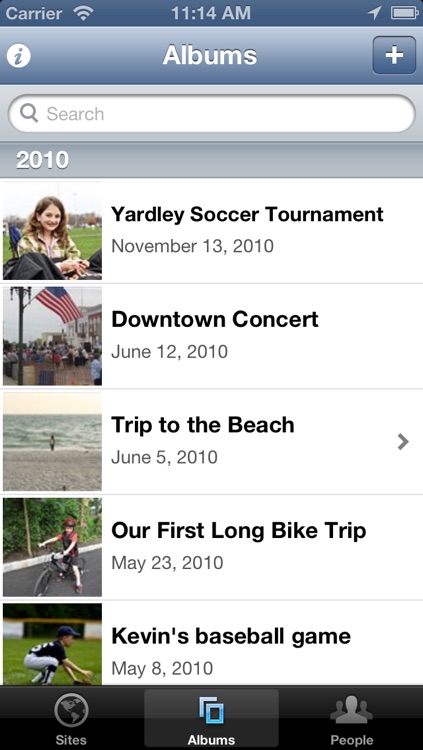This screenshot has height=750, width=423.
Task: Tap the location arrow status icon
Action: (x=374, y=13)
